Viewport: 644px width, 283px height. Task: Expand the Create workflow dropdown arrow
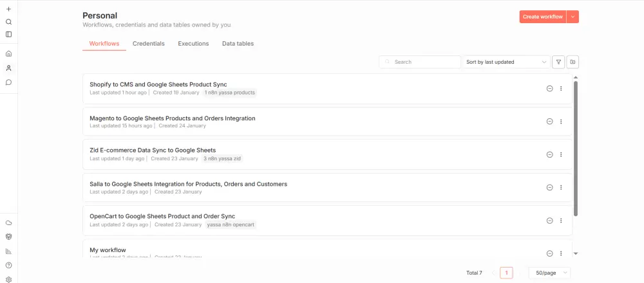(573, 17)
